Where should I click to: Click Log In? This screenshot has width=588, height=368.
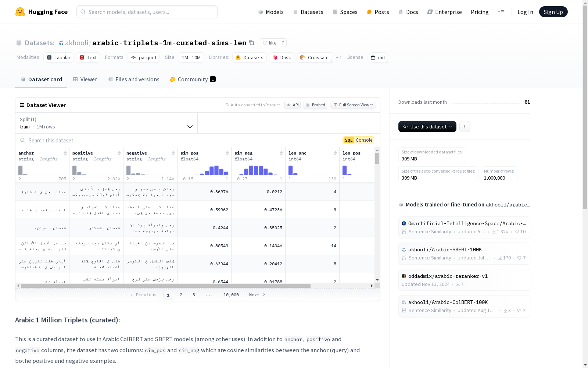pyautogui.click(x=525, y=12)
